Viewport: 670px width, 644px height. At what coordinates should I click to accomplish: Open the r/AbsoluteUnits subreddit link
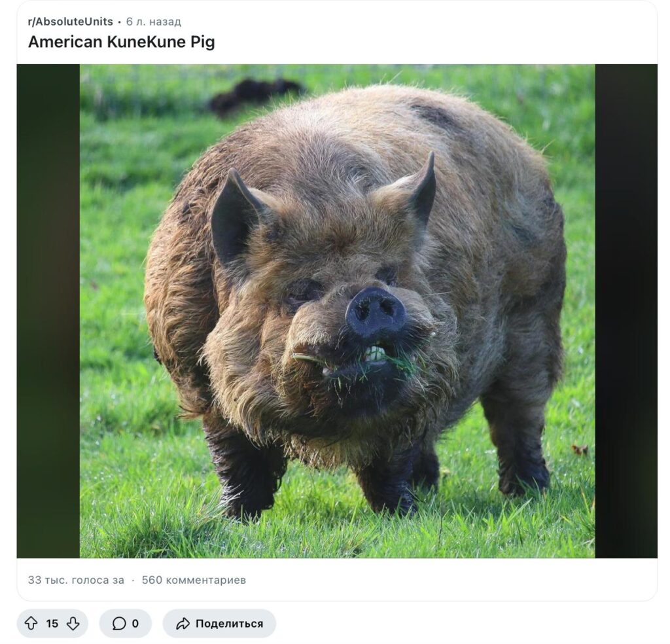coord(71,22)
